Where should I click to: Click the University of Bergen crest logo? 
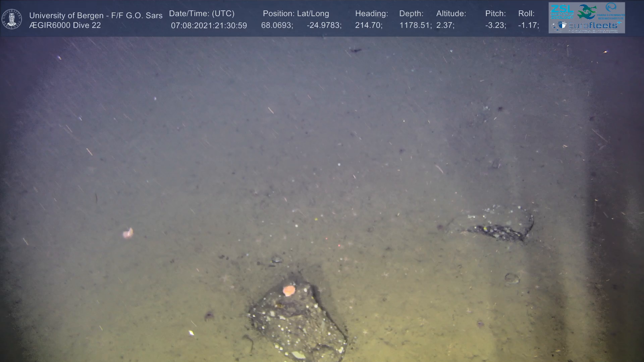coord(12,19)
